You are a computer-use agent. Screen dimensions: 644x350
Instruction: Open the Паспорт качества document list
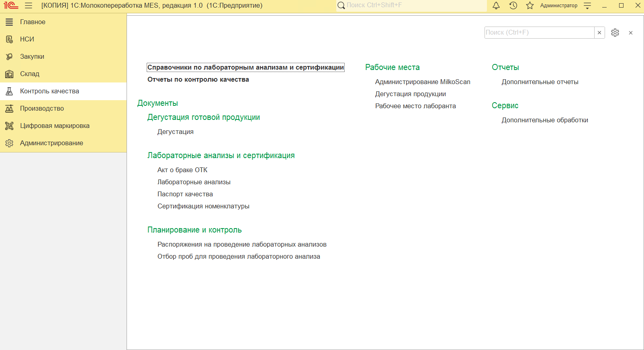pos(185,194)
